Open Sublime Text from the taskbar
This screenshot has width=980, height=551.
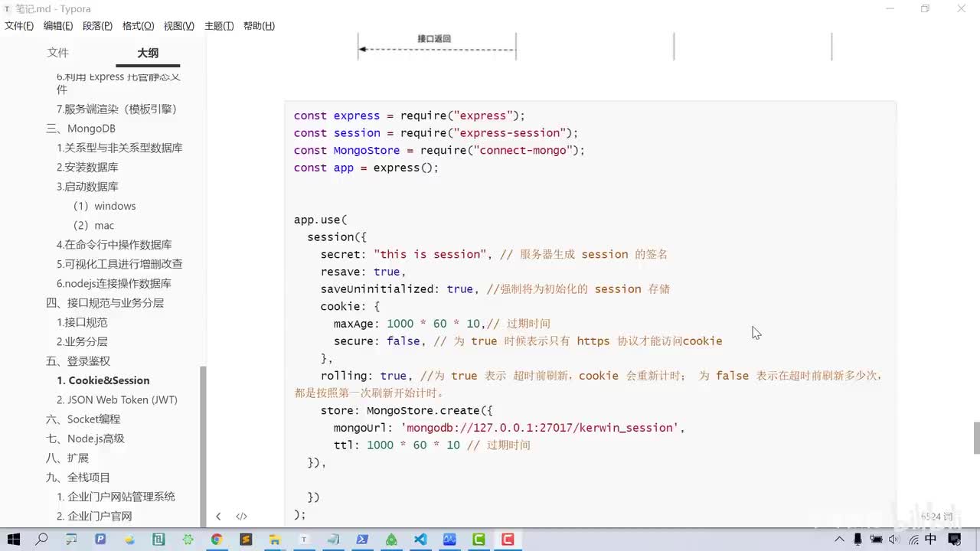pos(246,540)
